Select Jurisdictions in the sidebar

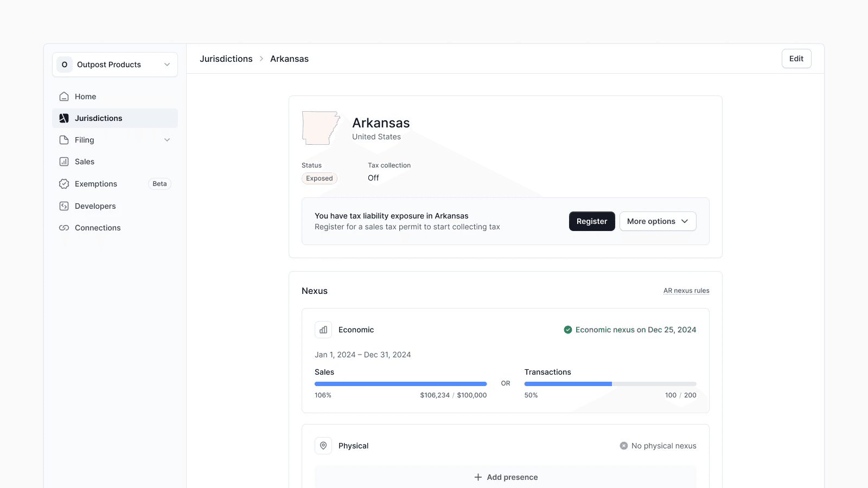tap(115, 118)
